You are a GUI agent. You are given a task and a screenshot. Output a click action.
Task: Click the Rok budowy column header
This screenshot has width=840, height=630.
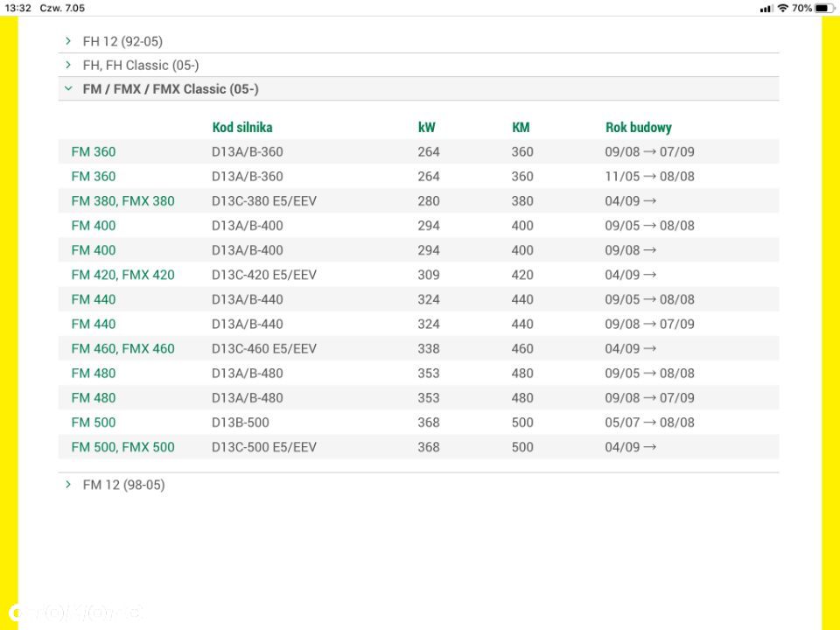638,128
